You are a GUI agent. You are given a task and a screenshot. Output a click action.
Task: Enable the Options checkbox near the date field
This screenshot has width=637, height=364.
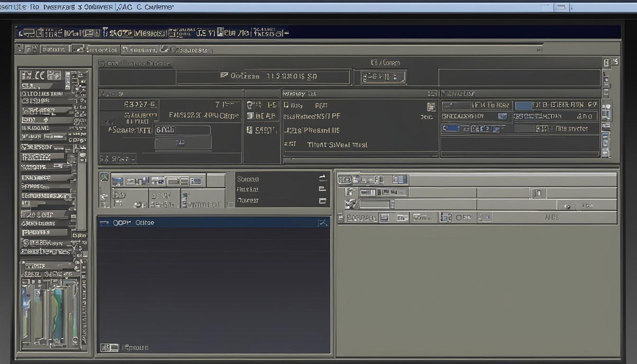tap(223, 76)
